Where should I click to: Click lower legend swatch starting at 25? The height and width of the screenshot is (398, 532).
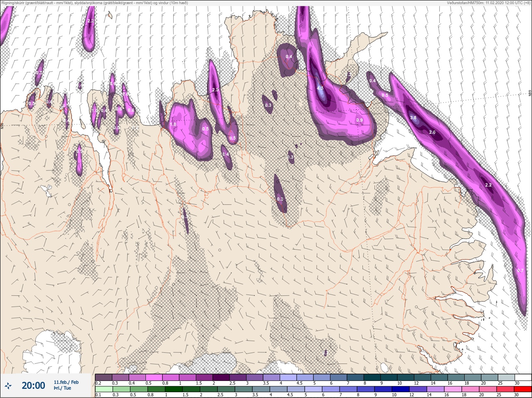505,390
